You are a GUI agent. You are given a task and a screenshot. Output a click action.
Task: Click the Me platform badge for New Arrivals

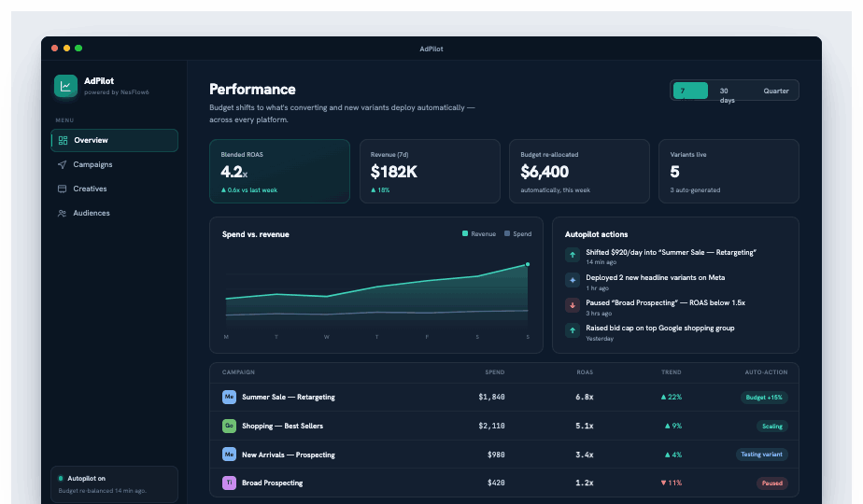pyautogui.click(x=229, y=455)
